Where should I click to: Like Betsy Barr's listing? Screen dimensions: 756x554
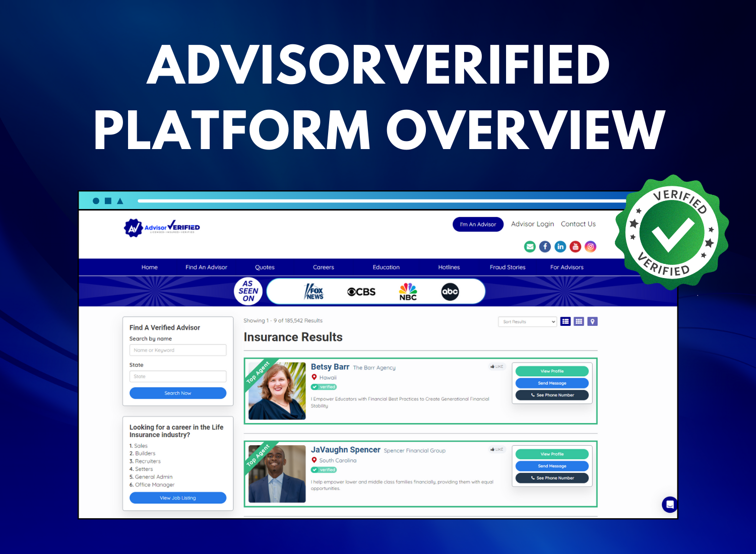coord(497,367)
